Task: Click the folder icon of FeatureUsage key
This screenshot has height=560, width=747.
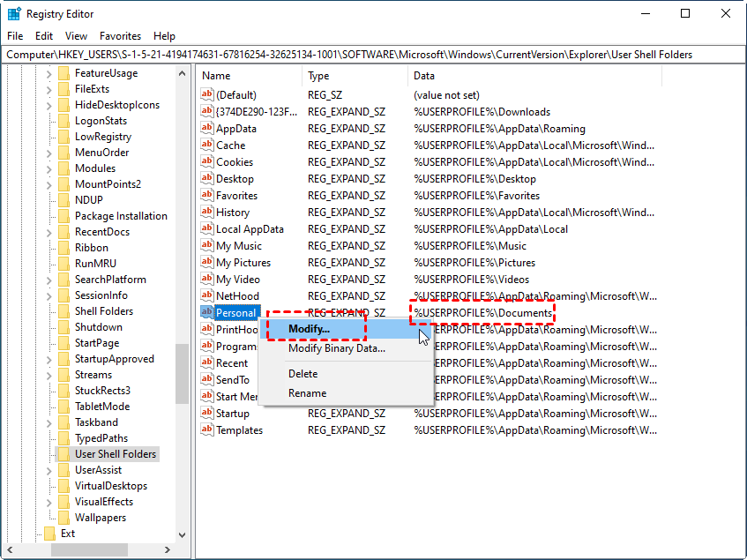Action: pyautogui.click(x=63, y=73)
